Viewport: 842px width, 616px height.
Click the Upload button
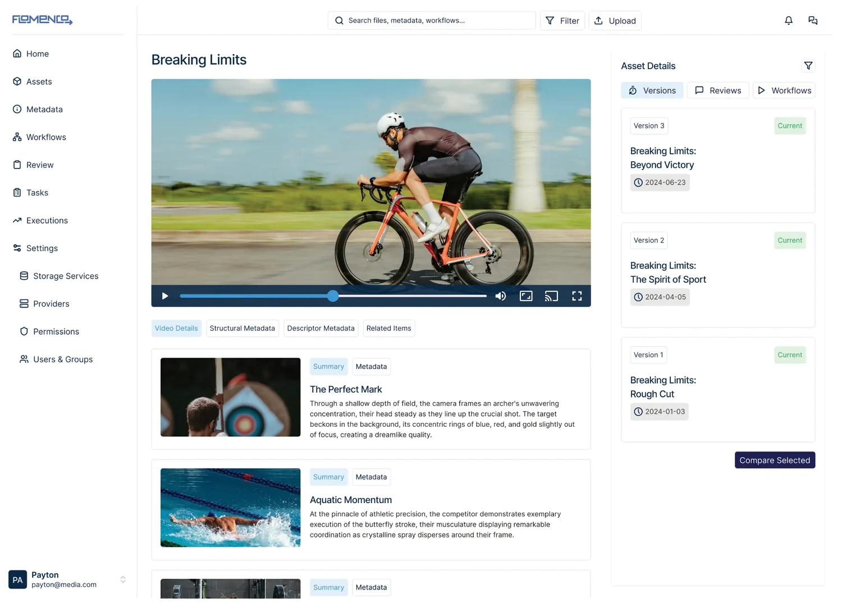tap(615, 21)
